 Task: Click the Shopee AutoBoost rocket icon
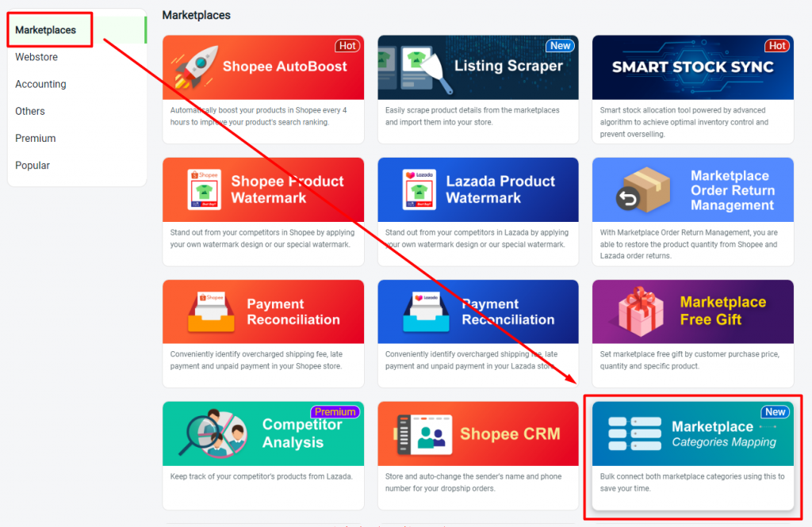195,67
